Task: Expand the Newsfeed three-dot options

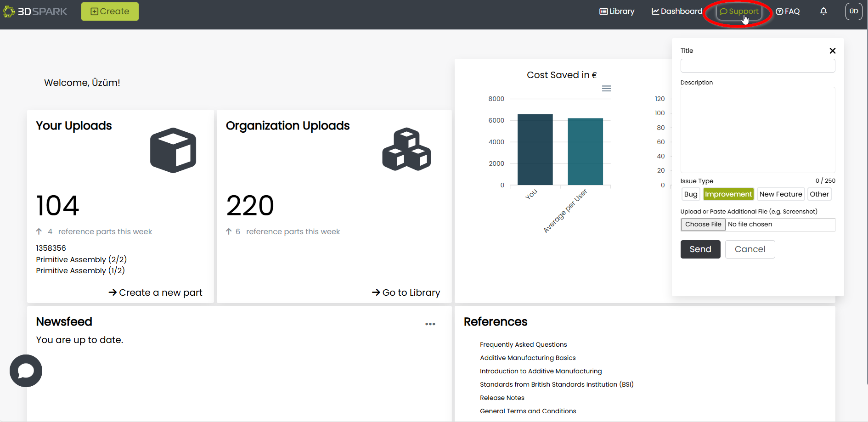Action: coord(430,324)
